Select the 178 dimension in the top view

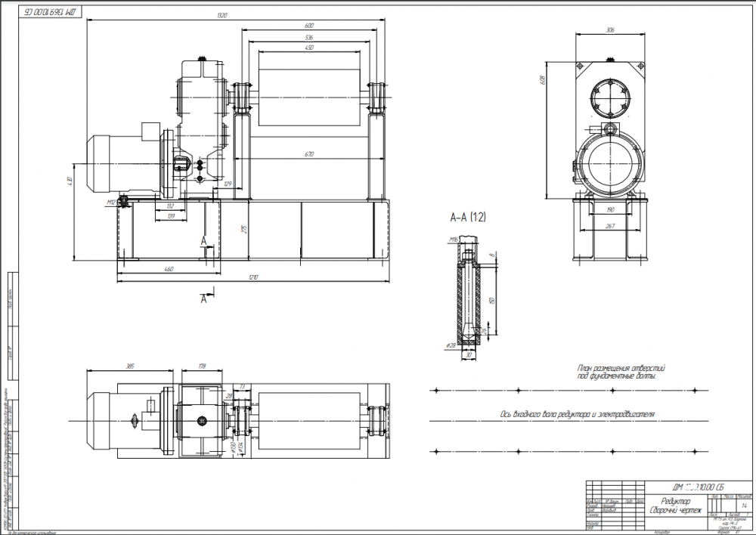coord(202,366)
